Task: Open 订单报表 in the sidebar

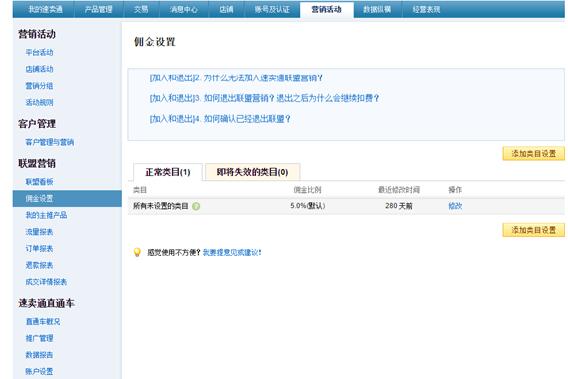Action: [39, 249]
